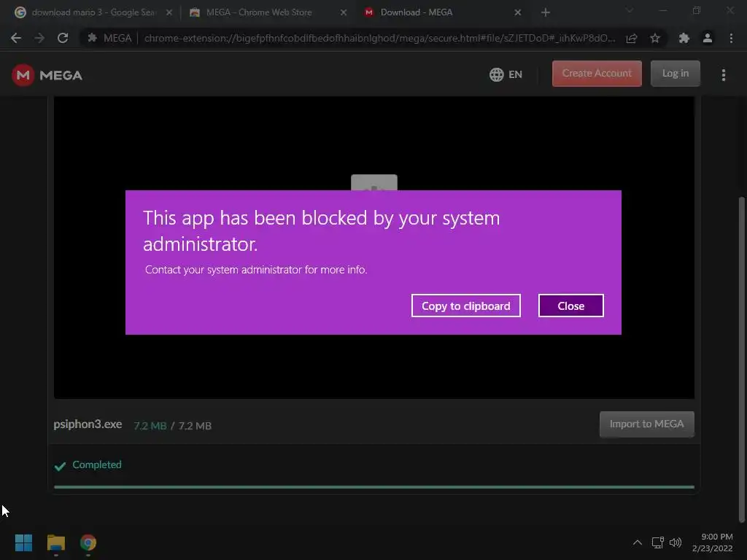Open the language selector globe EN
747x560 pixels.
(x=506, y=75)
